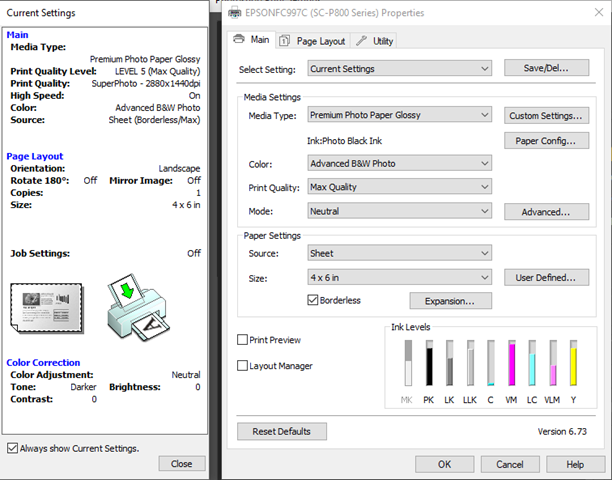The image size is (612, 480).
Task: Open the Utility tab
Action: 374,41
